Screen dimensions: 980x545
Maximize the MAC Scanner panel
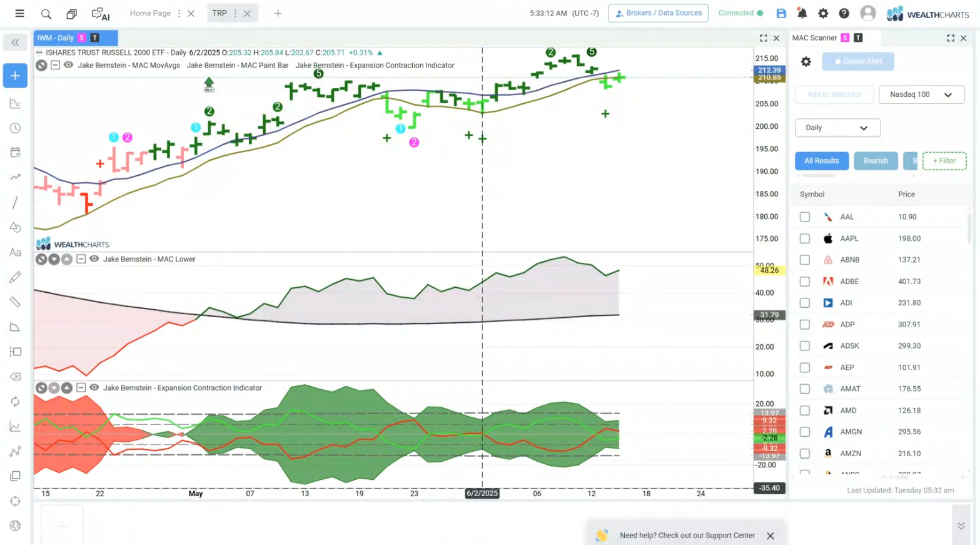click(x=950, y=38)
